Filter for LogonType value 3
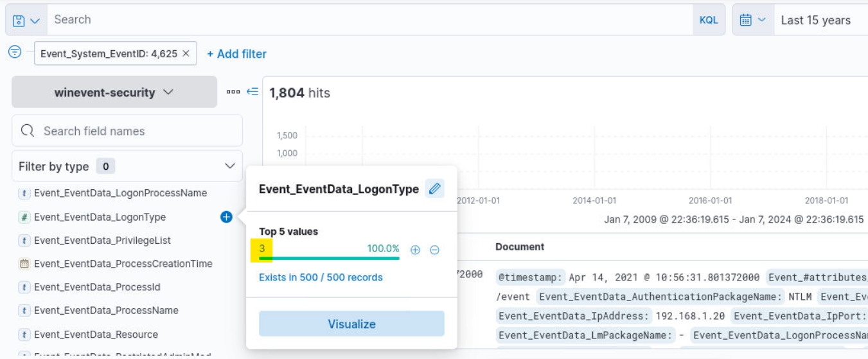 415,250
